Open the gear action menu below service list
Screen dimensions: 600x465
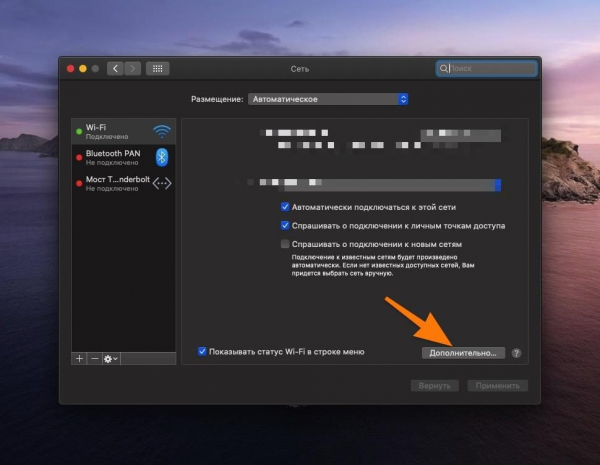tap(111, 359)
